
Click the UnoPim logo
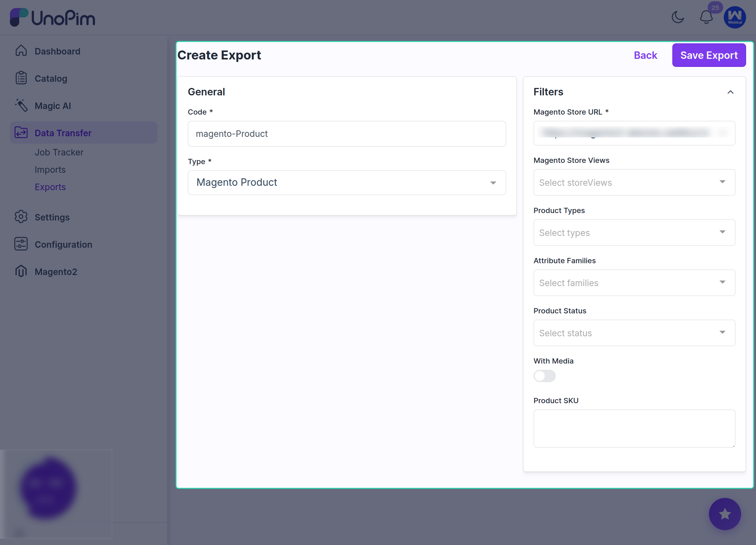pos(52,17)
